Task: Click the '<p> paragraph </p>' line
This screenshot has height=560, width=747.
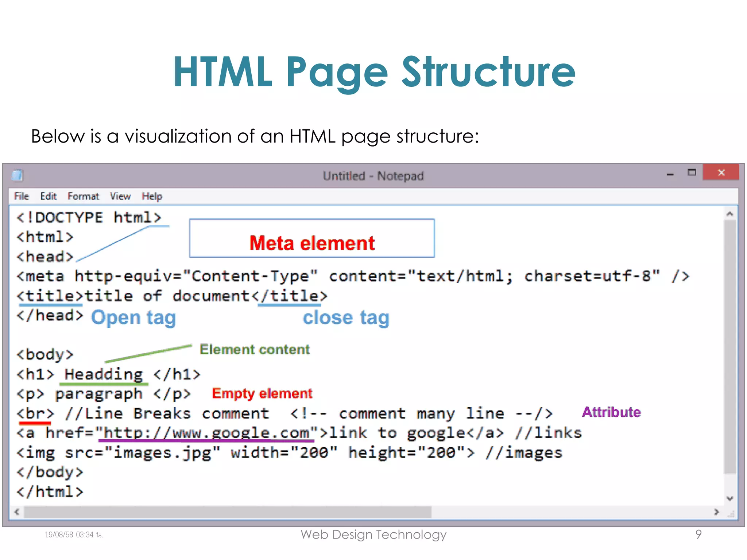Action: 104,394
